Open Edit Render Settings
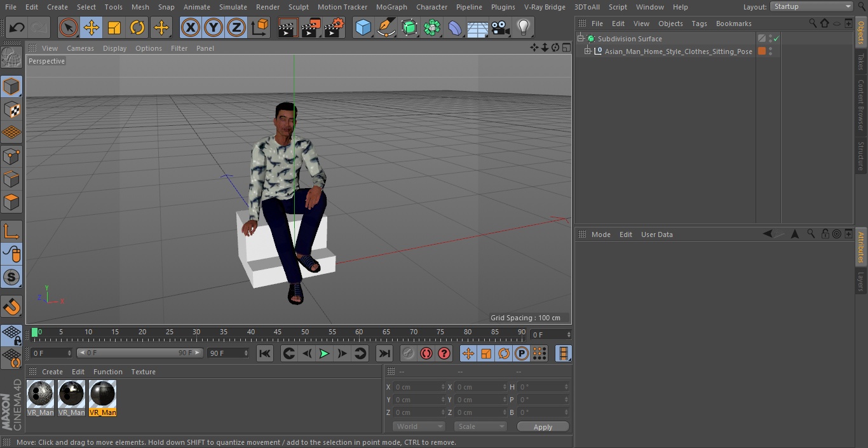The width and height of the screenshot is (868, 448). (x=334, y=28)
